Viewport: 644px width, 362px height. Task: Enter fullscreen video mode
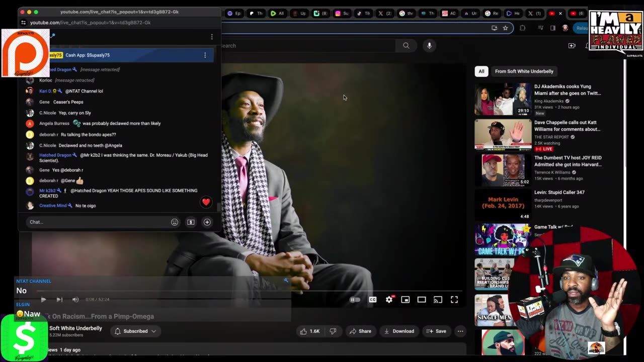pyautogui.click(x=454, y=300)
